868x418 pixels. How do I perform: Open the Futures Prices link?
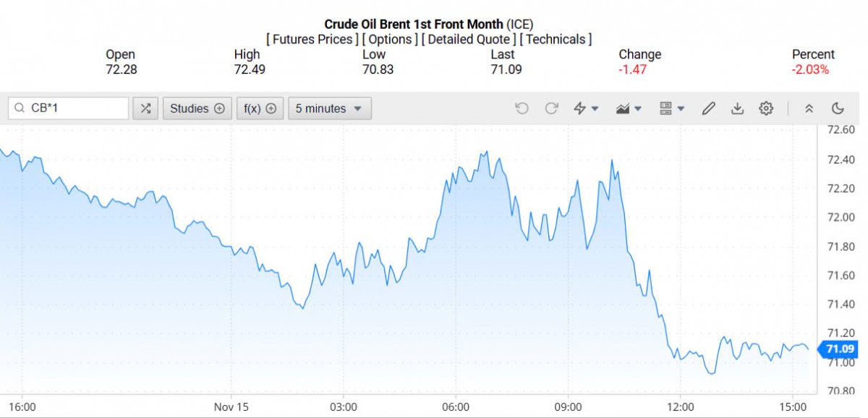coord(312,39)
